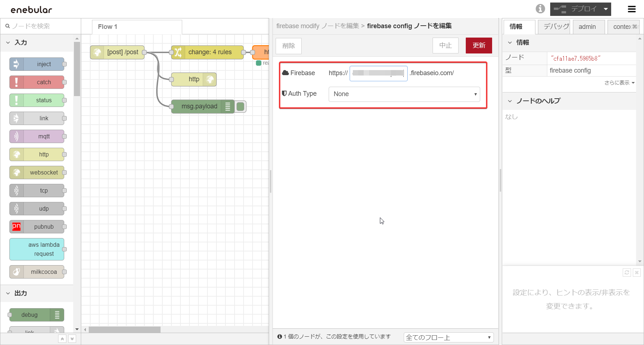Image resolution: width=644 pixels, height=345 pixels.
Task: Open the 全てのフロー上 dropdown
Action: [x=448, y=337]
